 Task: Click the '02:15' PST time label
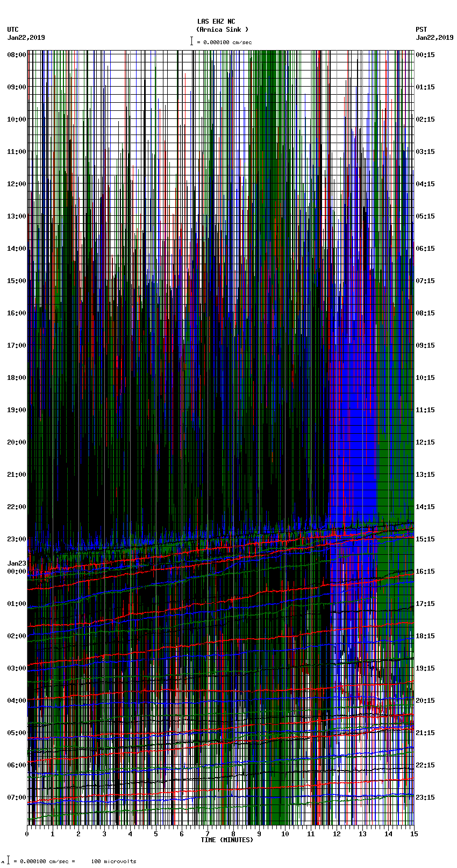pos(425,119)
